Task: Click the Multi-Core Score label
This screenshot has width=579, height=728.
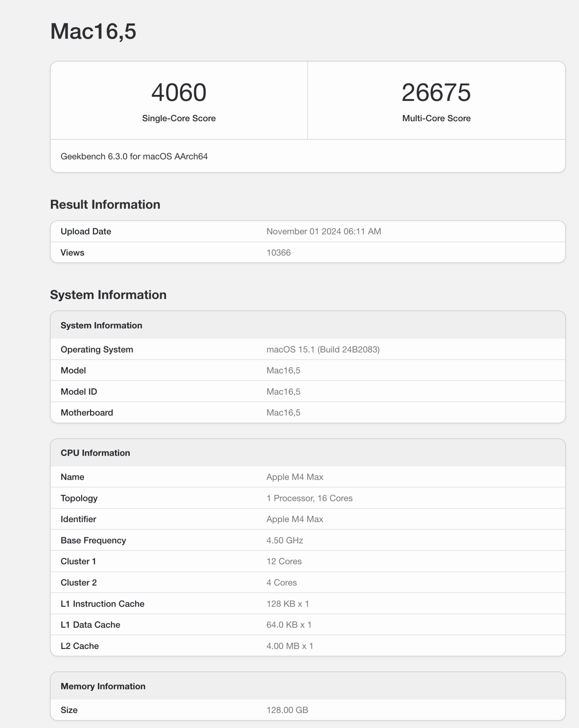Action: pyautogui.click(x=436, y=118)
